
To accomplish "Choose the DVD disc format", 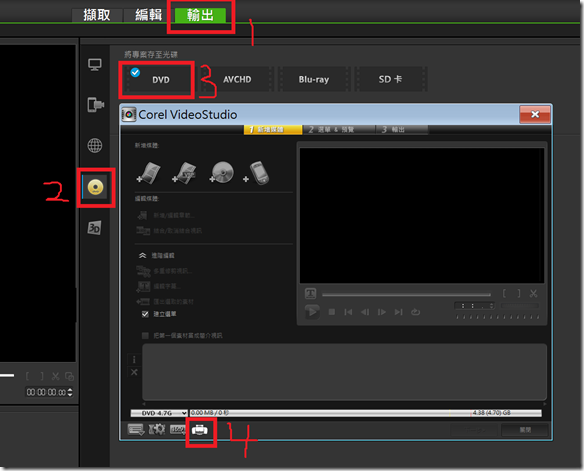I will (161, 79).
